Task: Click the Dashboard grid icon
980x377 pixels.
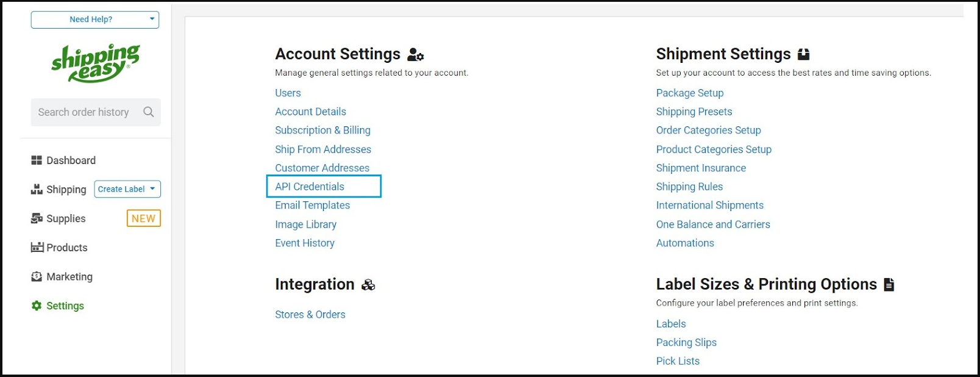Action: [x=37, y=160]
